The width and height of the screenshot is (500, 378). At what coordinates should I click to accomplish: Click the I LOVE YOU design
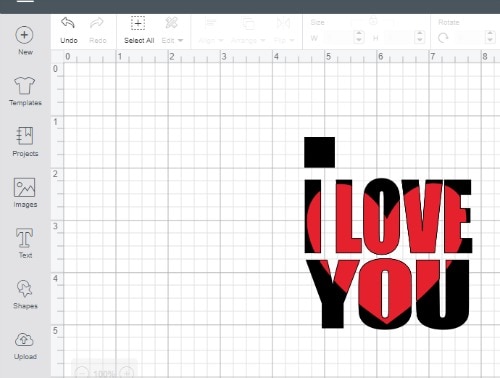(388, 253)
